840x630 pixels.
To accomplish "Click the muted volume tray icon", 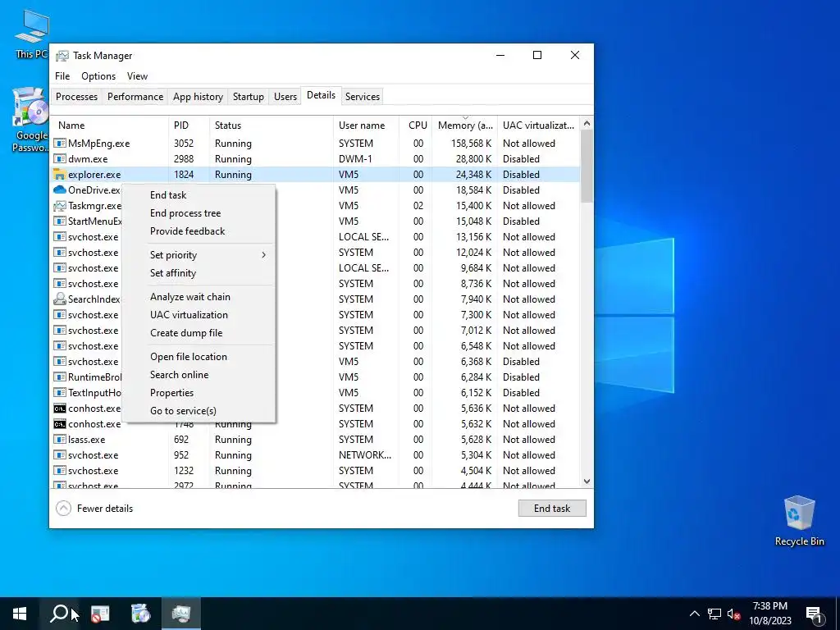I will [x=733, y=614].
